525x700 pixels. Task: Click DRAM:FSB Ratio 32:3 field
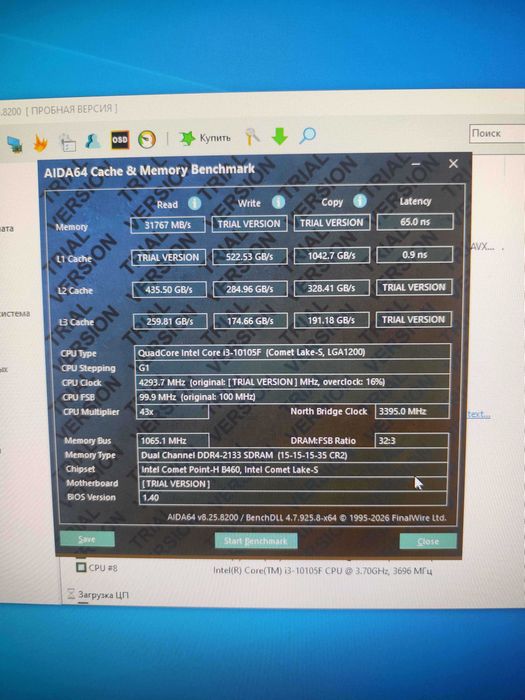[411, 441]
